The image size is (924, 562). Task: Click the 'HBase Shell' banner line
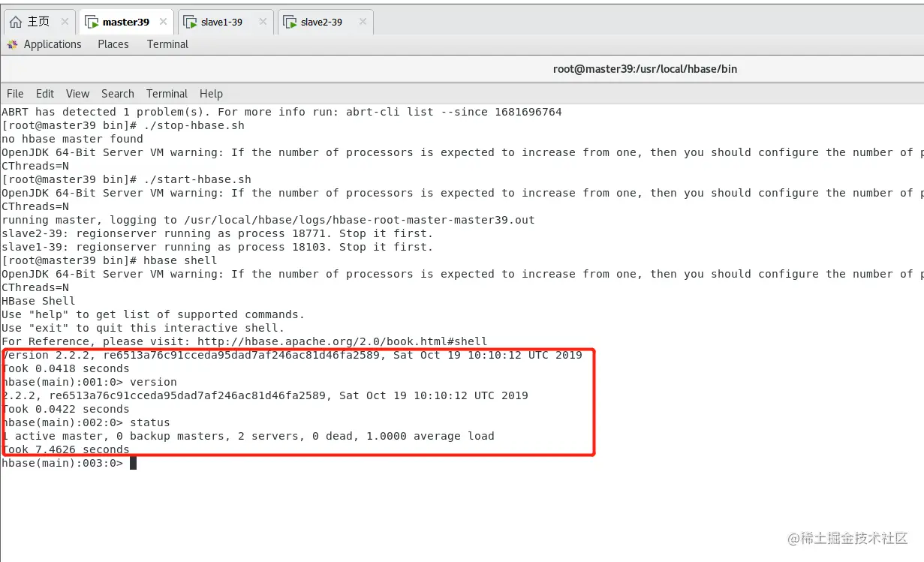click(38, 301)
